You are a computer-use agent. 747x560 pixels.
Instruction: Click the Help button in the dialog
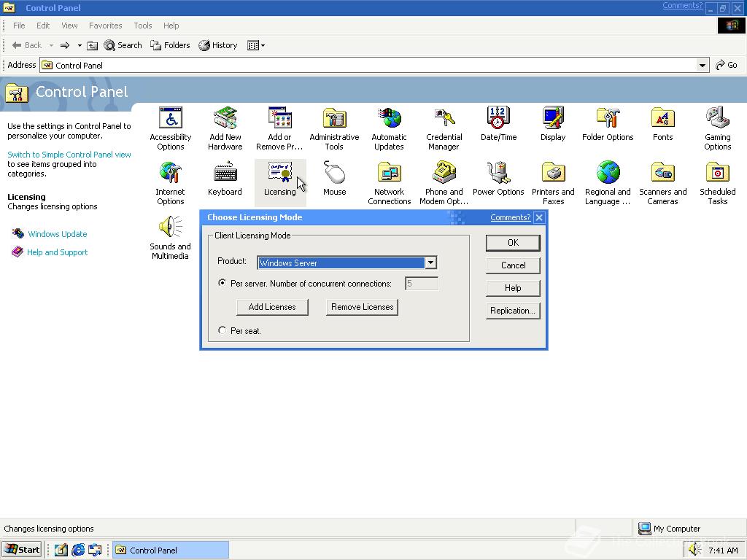click(x=513, y=288)
